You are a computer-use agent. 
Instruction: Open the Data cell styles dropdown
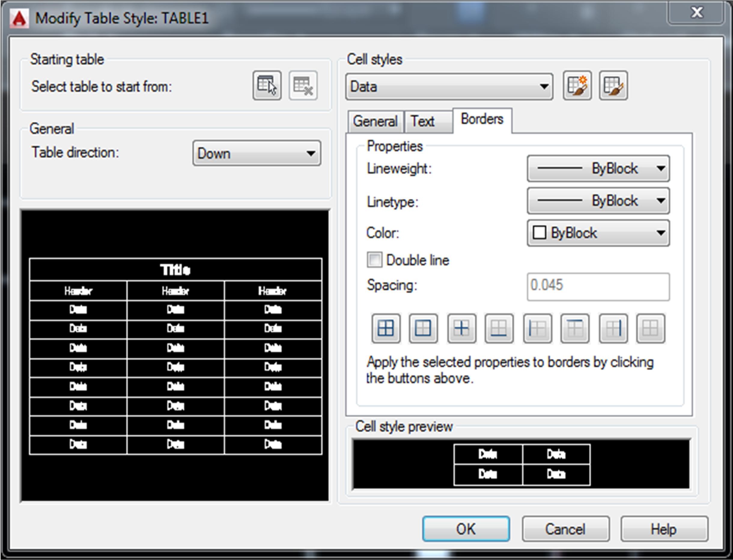[449, 87]
